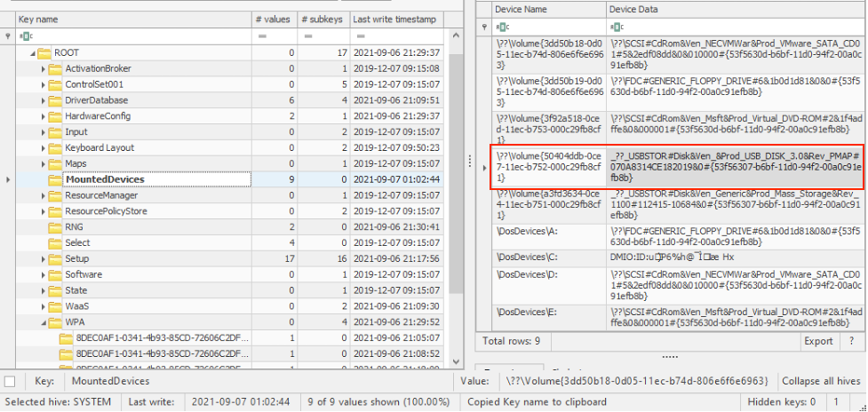
Task: Click the tree vertical scrollbar thumb
Action: (x=456, y=174)
